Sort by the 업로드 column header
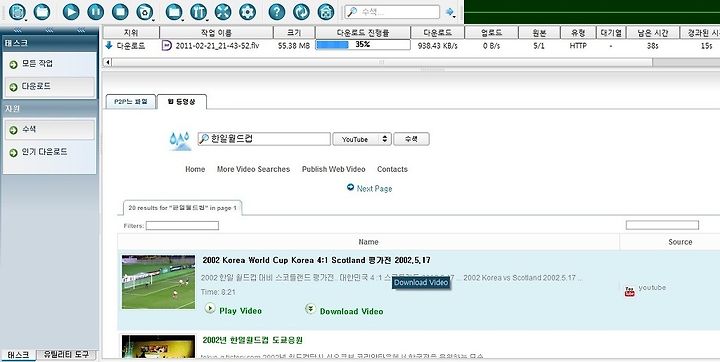 pos(491,33)
